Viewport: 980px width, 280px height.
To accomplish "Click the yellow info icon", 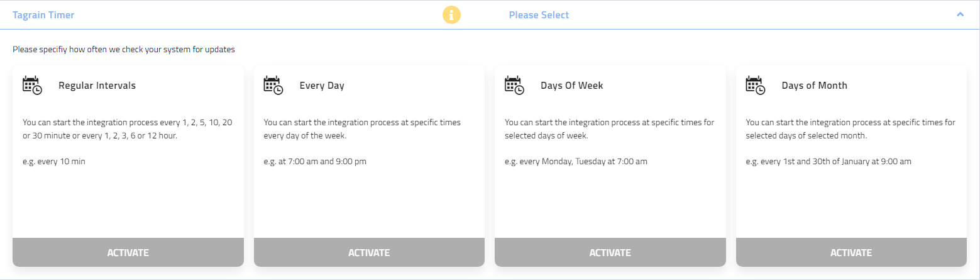I will [451, 14].
